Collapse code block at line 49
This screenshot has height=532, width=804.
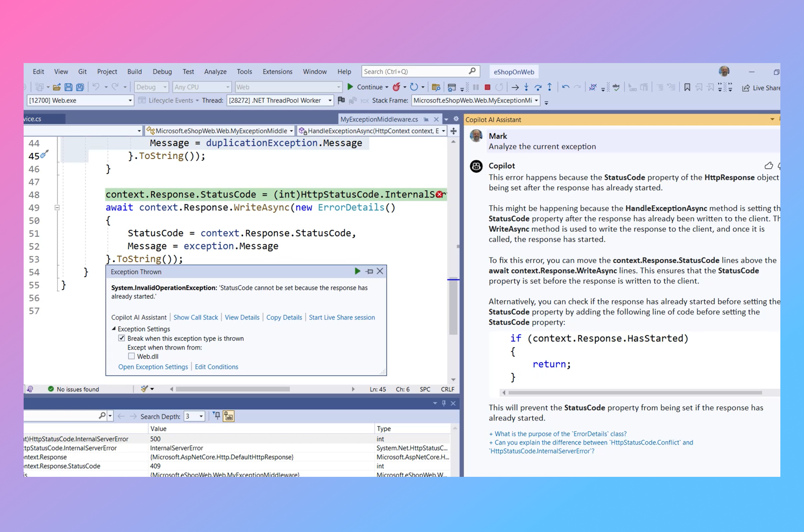(x=57, y=207)
